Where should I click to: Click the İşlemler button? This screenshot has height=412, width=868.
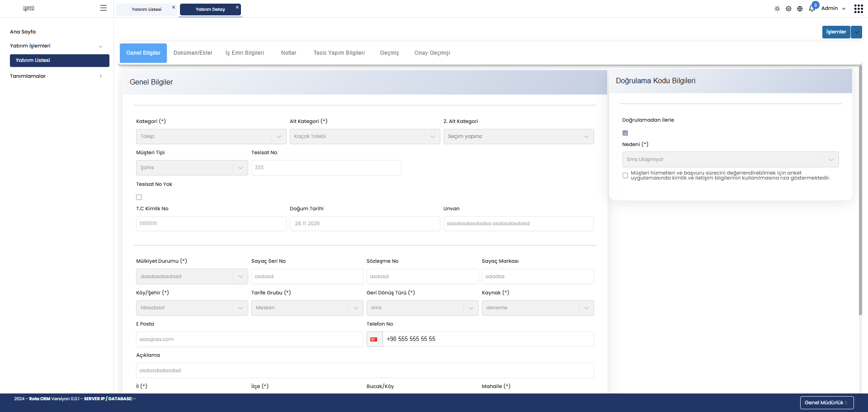coord(836,32)
